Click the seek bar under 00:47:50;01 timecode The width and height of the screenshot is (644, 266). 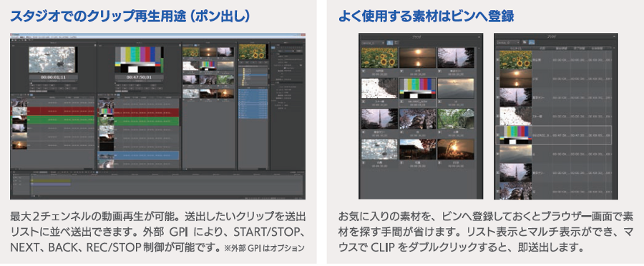(139, 82)
